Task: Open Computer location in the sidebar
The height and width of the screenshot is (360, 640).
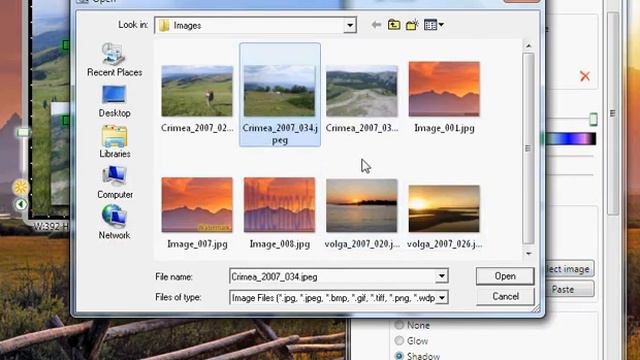Action: pyautogui.click(x=115, y=183)
